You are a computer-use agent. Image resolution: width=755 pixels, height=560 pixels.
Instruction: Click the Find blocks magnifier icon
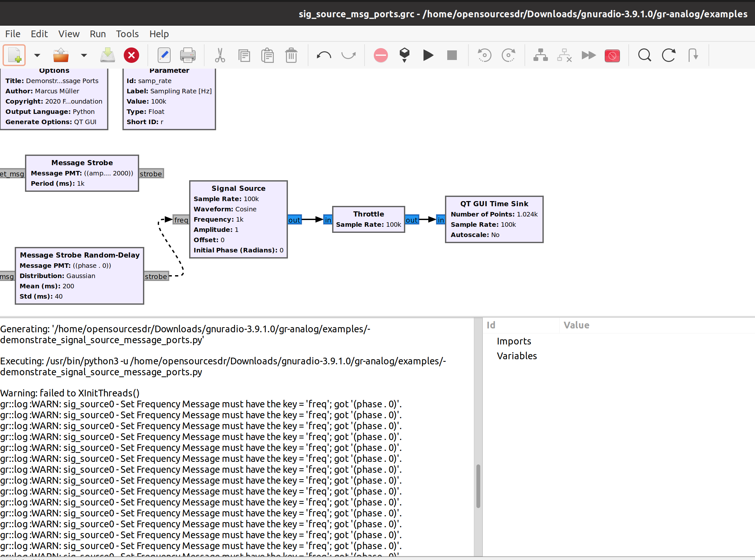(644, 55)
